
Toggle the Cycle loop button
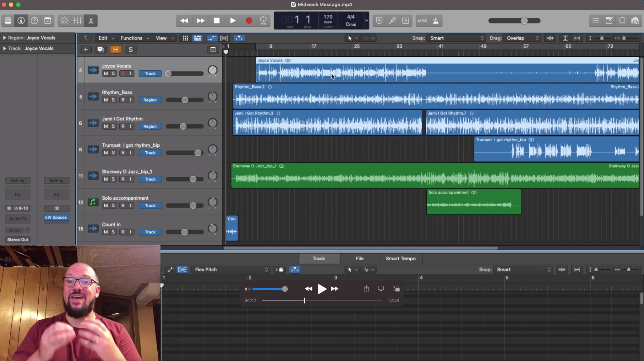pos(263,21)
